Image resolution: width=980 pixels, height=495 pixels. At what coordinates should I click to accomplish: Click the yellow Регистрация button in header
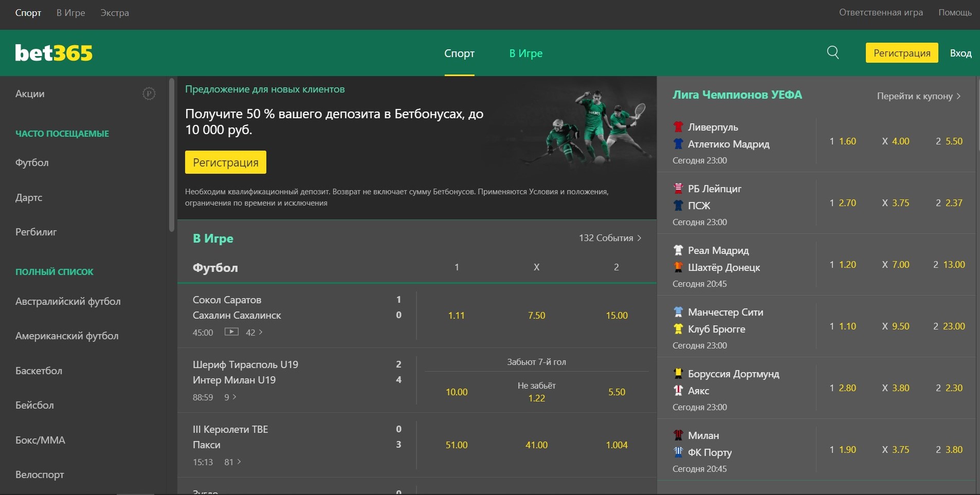pos(902,53)
